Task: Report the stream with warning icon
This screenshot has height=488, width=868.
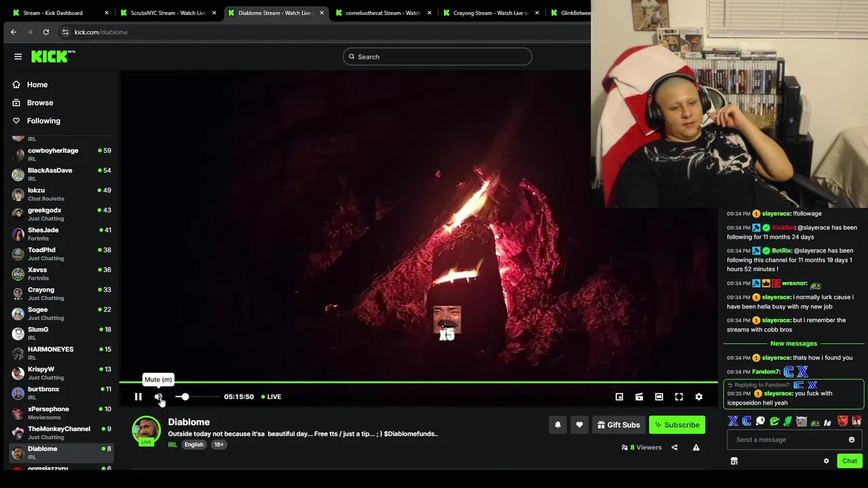Action: 696,447
